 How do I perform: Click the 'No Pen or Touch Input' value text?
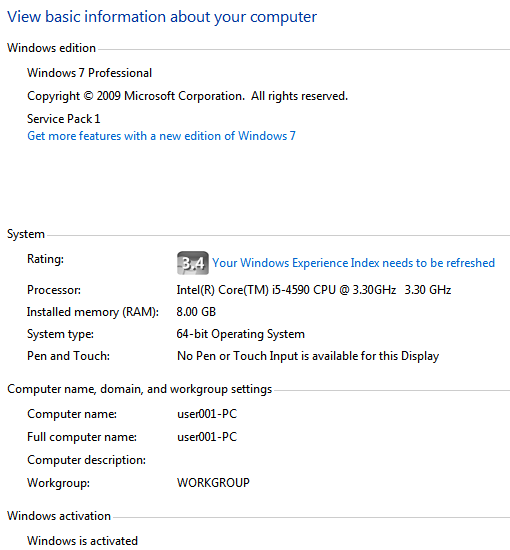(308, 356)
